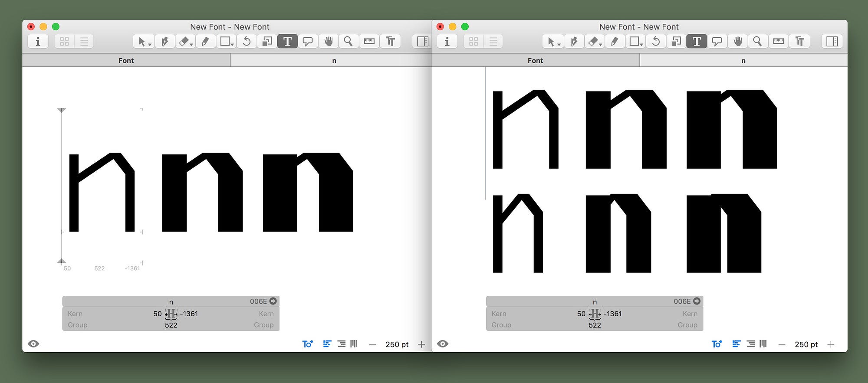Image resolution: width=868 pixels, height=383 pixels.
Task: Decrease point size with minus in left window
Action: click(372, 344)
